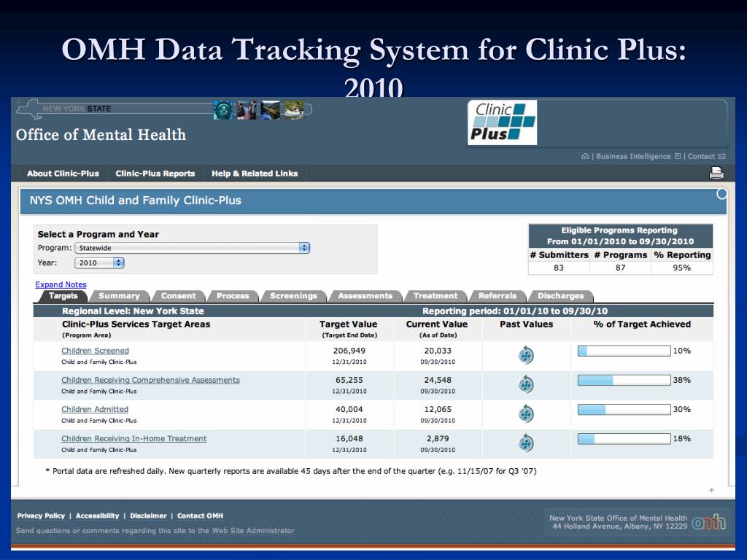Switch to the Discharges tab
Screen dimensions: 747x560
561,296
